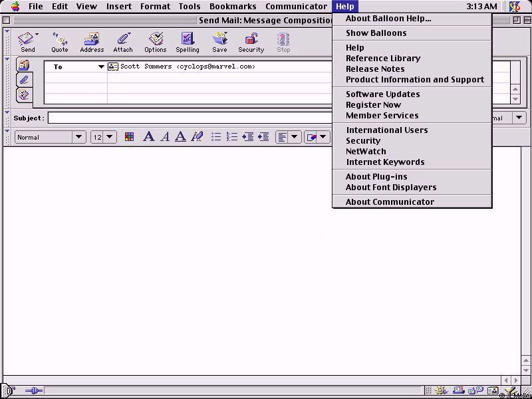Open the Inbox component bar icon

[x=459, y=391]
